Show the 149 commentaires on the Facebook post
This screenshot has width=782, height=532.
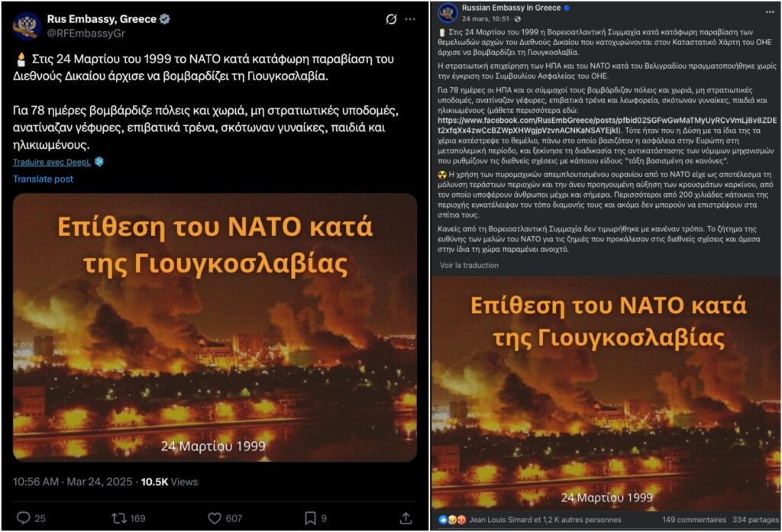coord(694,520)
